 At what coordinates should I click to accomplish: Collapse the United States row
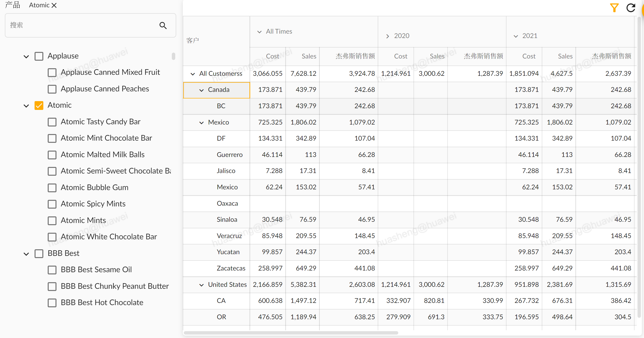click(x=201, y=285)
